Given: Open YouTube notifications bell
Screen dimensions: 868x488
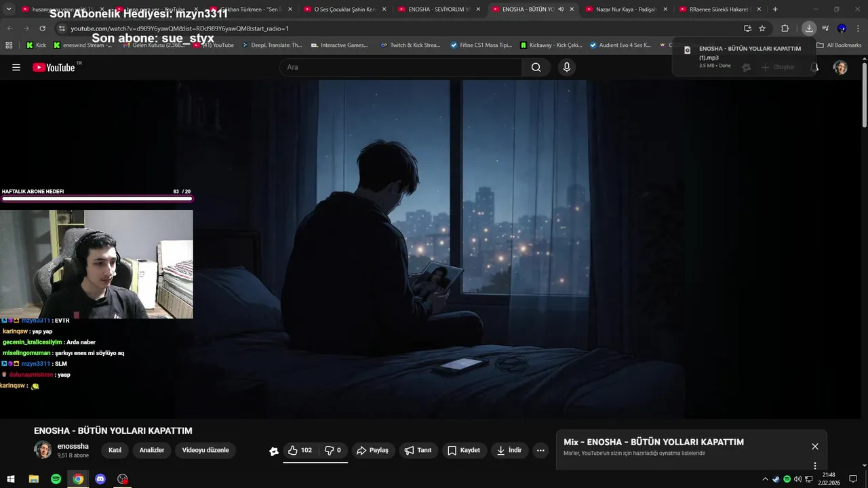Looking at the screenshot, I should (x=814, y=67).
